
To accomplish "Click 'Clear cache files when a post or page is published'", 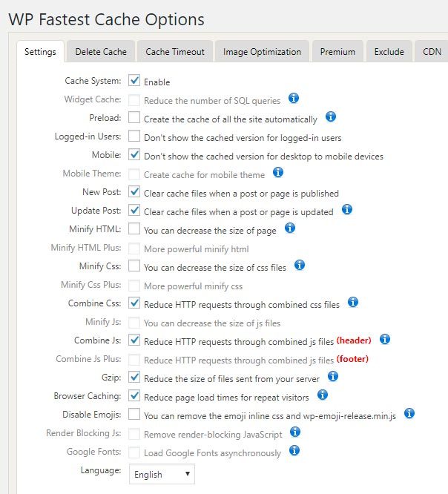I will point(241,193).
